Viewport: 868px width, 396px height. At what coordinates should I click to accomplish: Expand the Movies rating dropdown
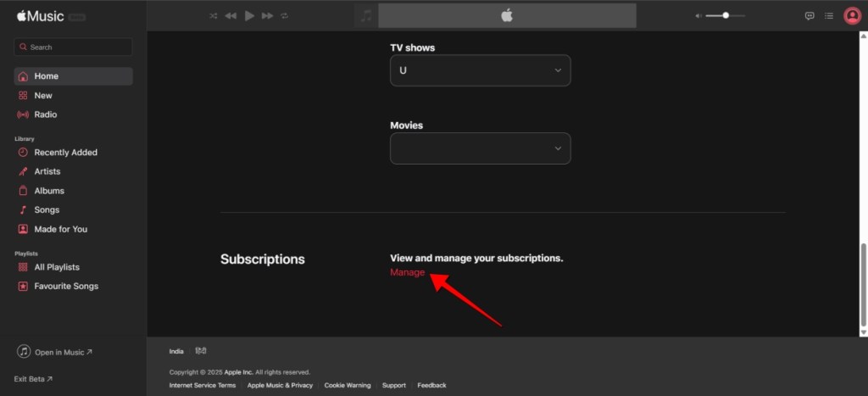pos(480,148)
